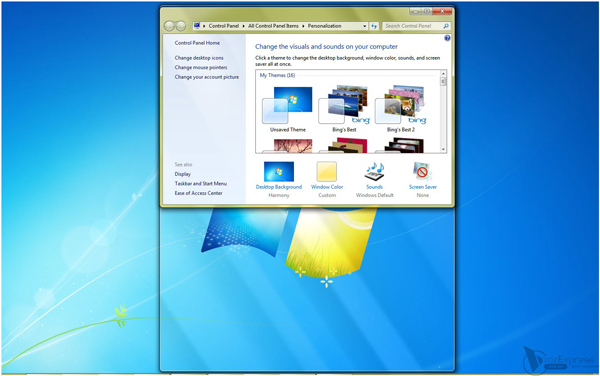600x376 pixels.
Task: Expand arrow after All Control Panel Items
Action: click(x=303, y=26)
